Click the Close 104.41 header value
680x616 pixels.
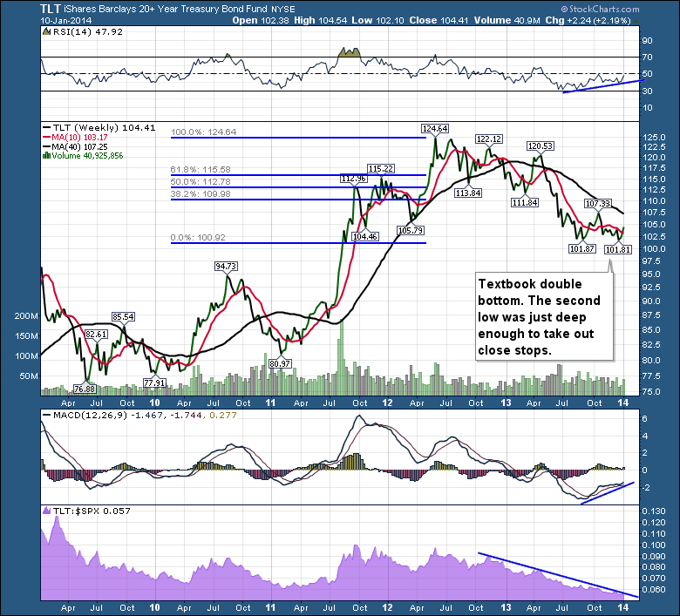(439, 20)
